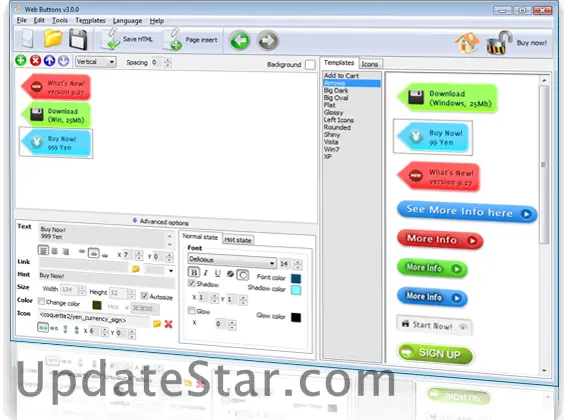The width and height of the screenshot is (566, 420).
Task: Go forward with the gray right arrow
Action: 267,40
